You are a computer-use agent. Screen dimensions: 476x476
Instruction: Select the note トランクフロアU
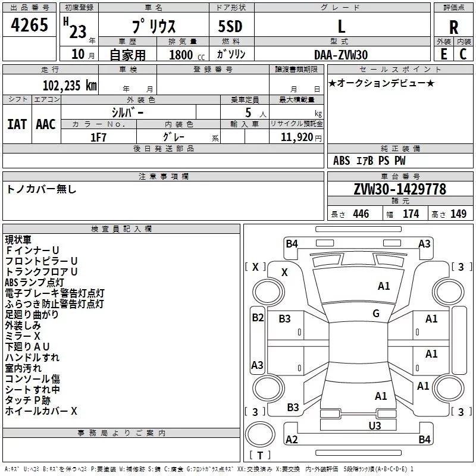tap(41, 272)
